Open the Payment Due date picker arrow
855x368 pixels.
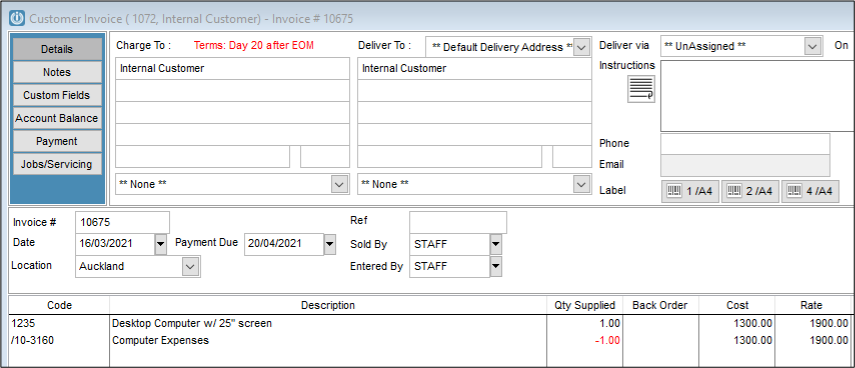(330, 244)
